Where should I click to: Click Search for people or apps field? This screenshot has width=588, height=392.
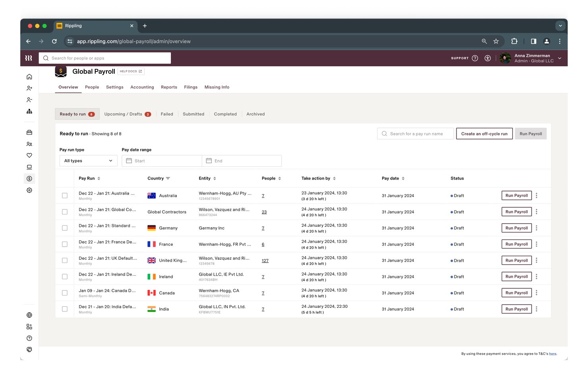(x=105, y=58)
